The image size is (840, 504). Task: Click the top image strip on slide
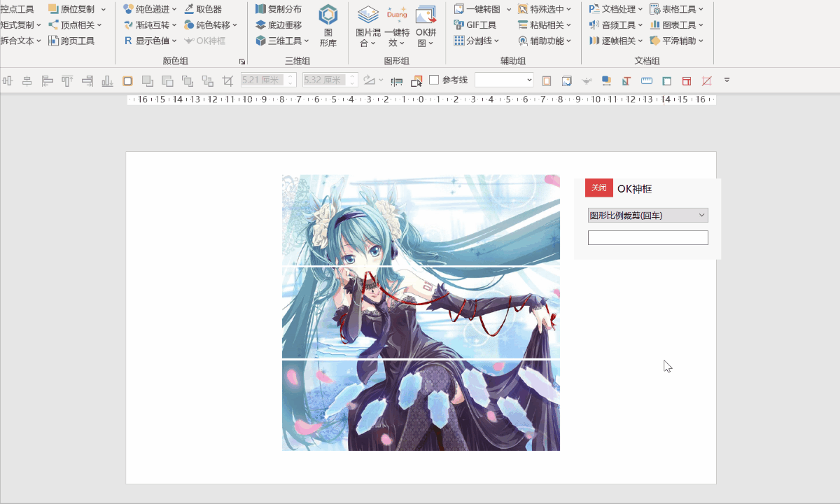(x=421, y=220)
